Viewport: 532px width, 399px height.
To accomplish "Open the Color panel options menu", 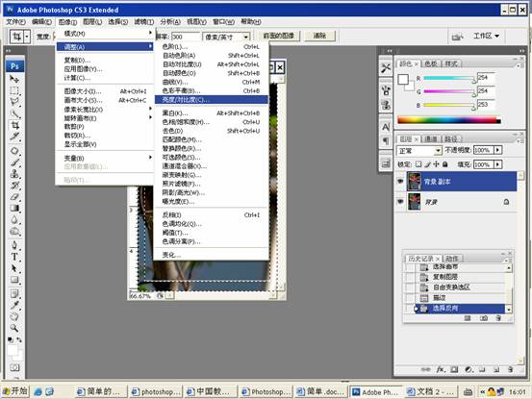I will tap(519, 65).
